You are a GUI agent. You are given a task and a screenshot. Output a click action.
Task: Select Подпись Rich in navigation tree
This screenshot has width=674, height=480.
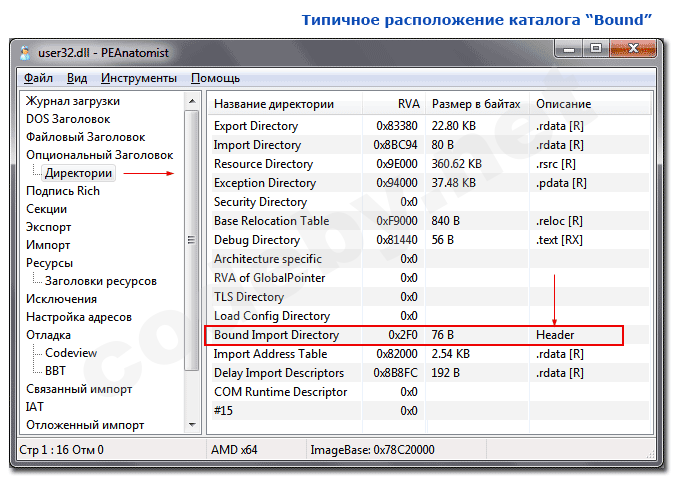63,191
